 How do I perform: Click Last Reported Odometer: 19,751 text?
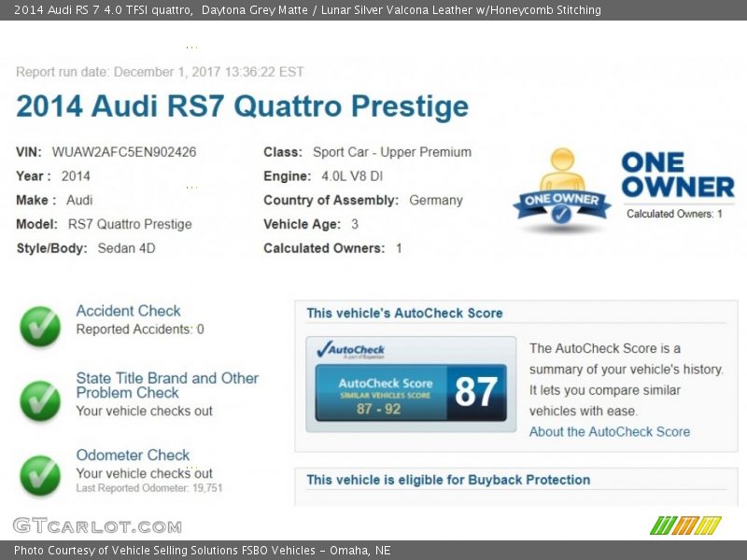149,488
